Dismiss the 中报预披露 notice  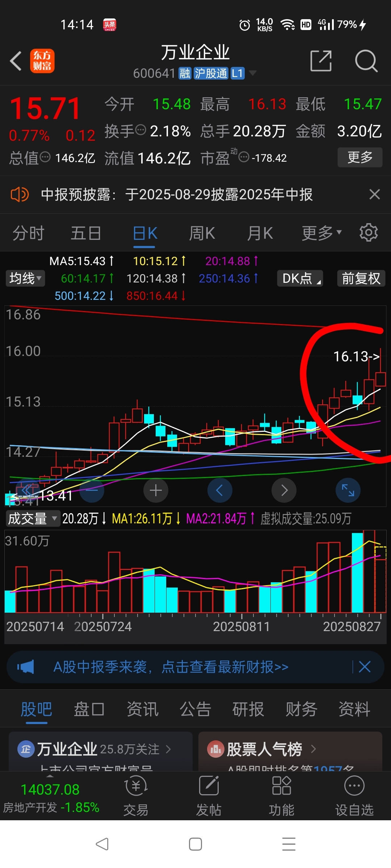point(375,195)
